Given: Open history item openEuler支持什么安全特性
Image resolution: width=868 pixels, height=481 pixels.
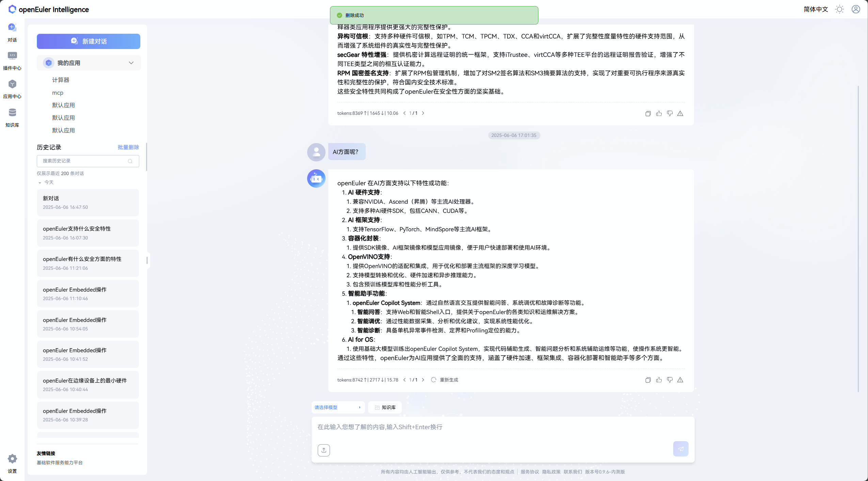Looking at the screenshot, I should coord(88,233).
